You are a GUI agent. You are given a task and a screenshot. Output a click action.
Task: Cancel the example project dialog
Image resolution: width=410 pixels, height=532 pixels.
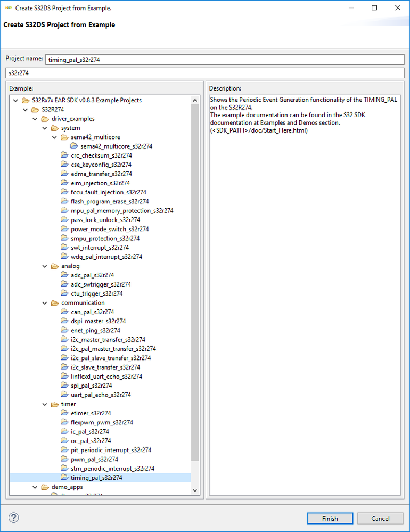380,519
